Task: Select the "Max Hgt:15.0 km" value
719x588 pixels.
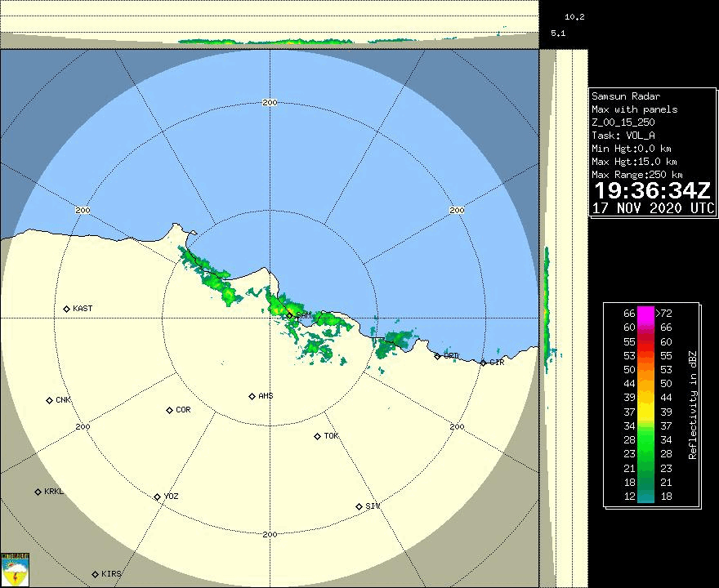Action: click(x=634, y=162)
